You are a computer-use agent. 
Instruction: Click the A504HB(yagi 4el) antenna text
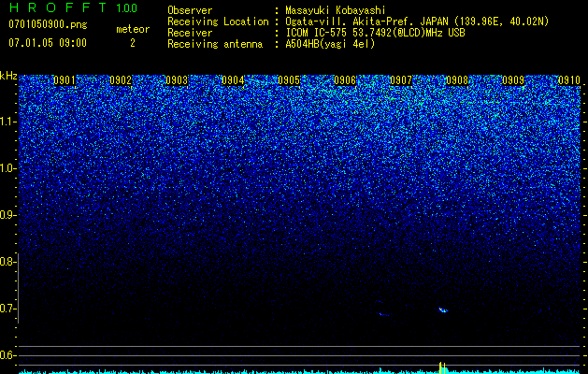click(x=330, y=44)
